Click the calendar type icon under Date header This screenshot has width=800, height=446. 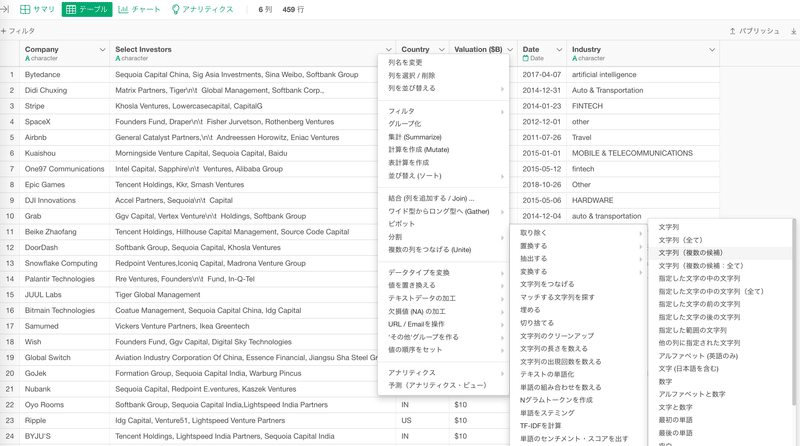[x=526, y=58]
